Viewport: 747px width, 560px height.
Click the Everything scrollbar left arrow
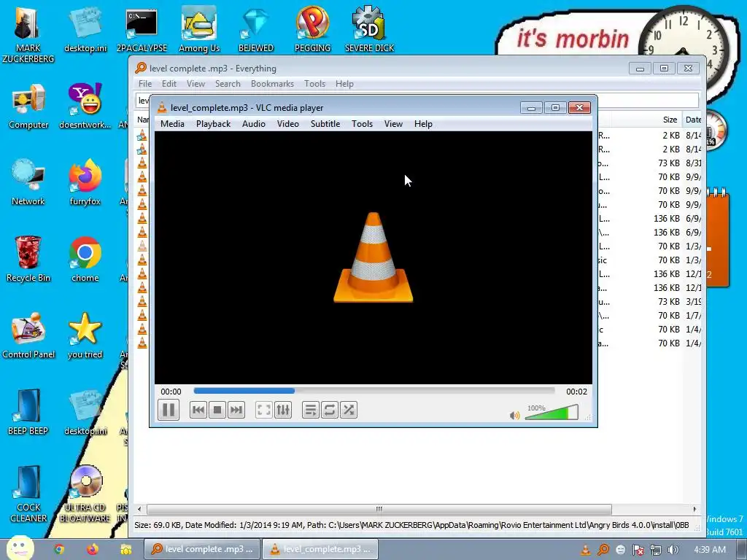click(x=139, y=509)
